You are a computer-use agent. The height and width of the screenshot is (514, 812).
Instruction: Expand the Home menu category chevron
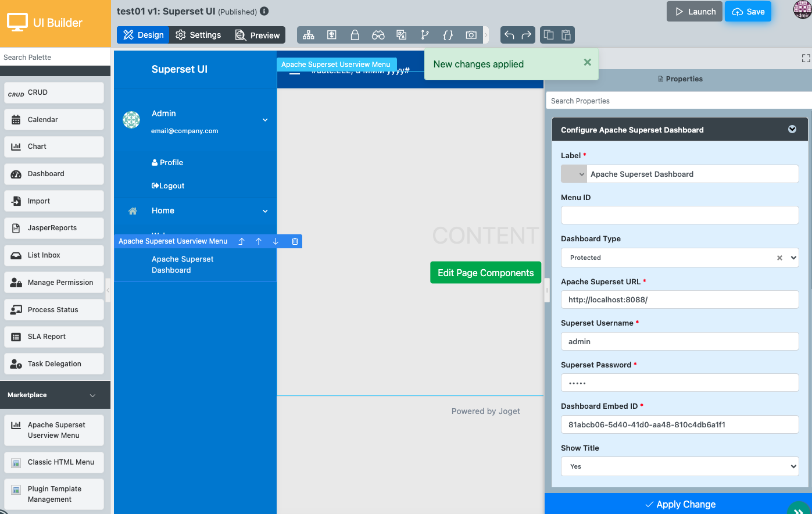(265, 211)
